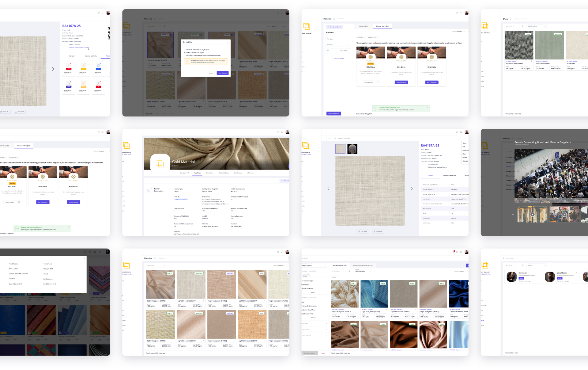Image resolution: width=588 pixels, height=370 pixels.
Task: Switch to Visible Materials (50+) tab
Action: coord(340,265)
